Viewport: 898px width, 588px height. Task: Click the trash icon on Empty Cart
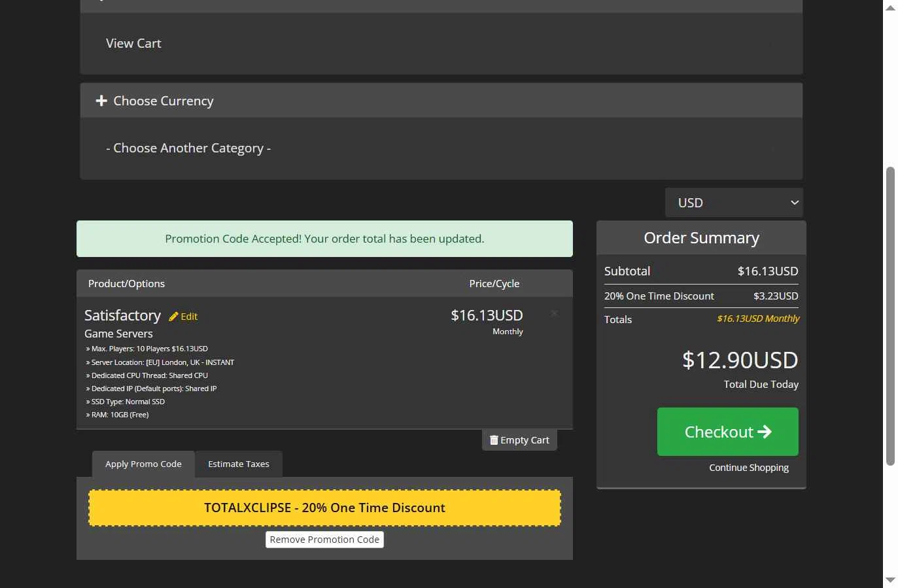coord(494,440)
